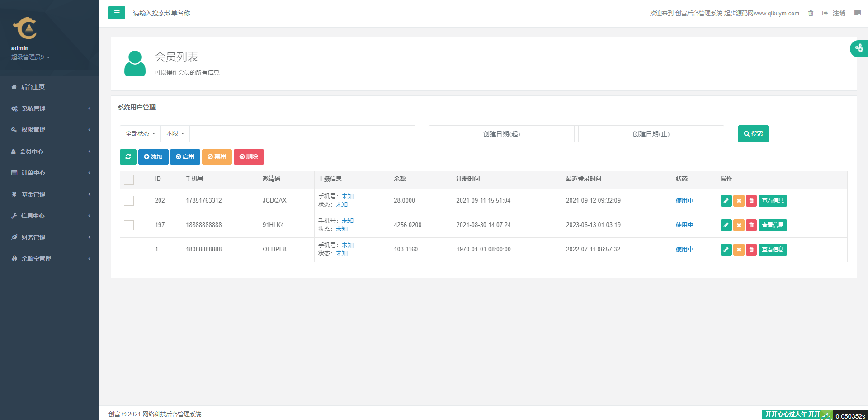Click the refresh icon button above the table
The image size is (868, 420).
click(x=128, y=157)
